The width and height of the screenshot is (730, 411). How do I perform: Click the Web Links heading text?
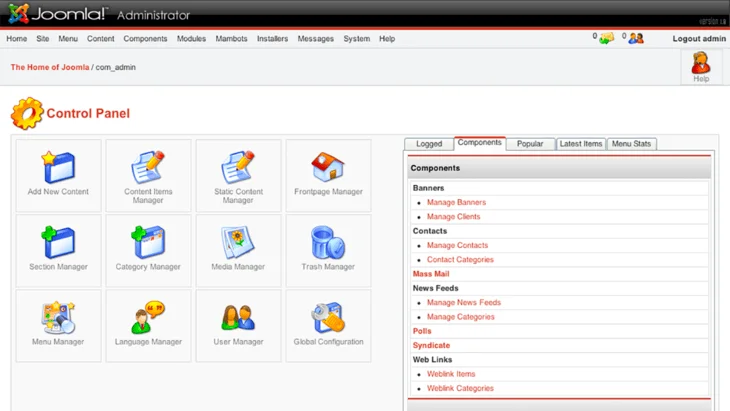(x=432, y=360)
